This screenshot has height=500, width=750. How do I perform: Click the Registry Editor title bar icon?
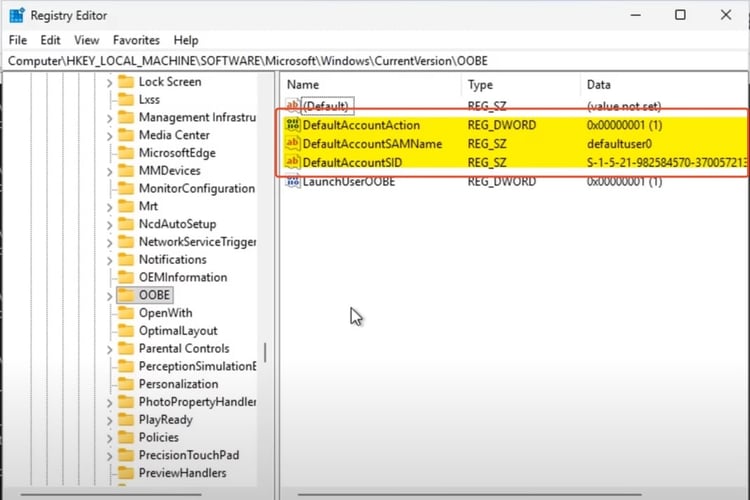click(x=16, y=15)
